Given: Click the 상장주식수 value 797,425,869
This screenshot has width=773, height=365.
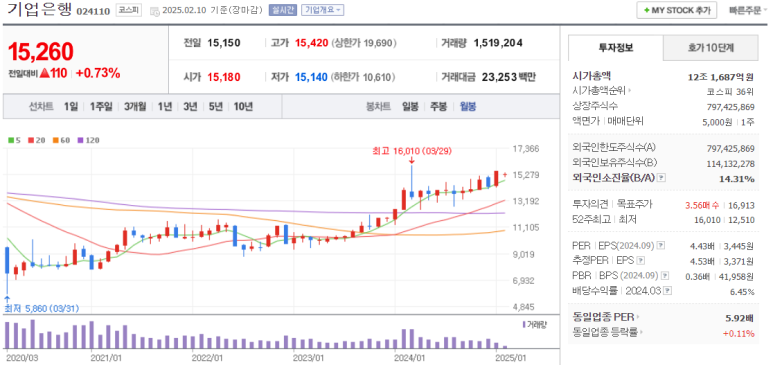Looking at the screenshot, I should click(x=730, y=107).
